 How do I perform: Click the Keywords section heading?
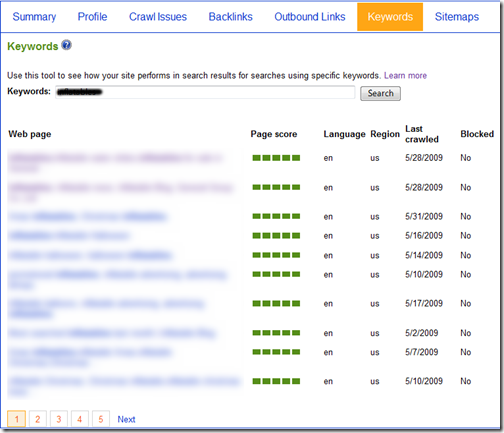coord(33,46)
